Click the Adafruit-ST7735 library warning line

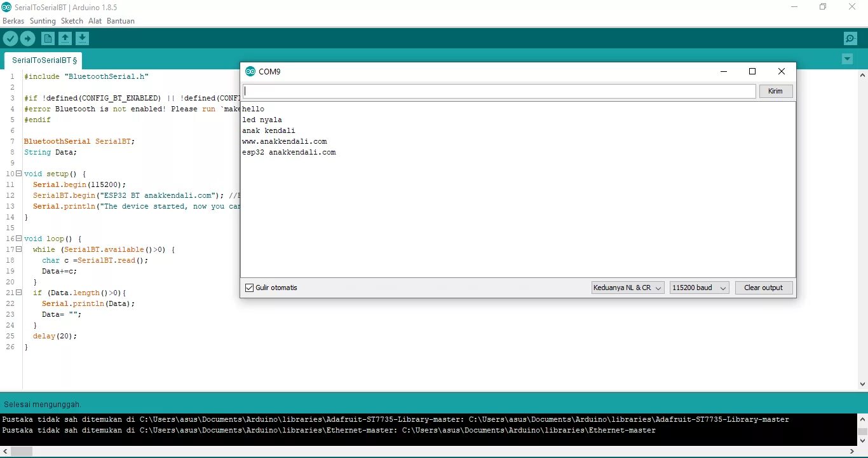tap(395, 419)
